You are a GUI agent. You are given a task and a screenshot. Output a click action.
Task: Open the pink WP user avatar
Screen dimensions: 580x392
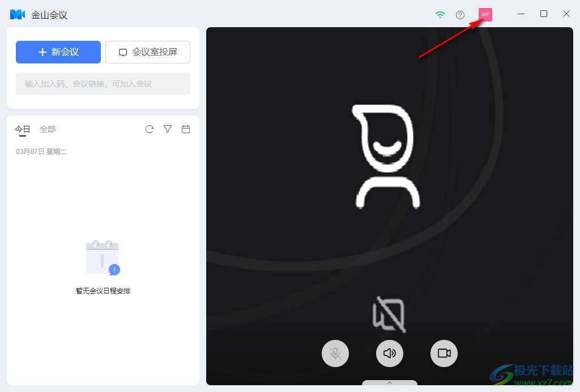[485, 15]
